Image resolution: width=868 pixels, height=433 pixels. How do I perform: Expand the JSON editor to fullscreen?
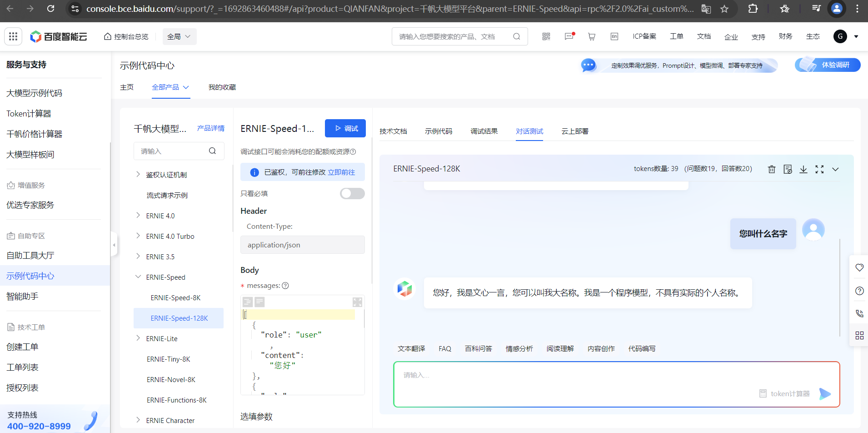pyautogui.click(x=358, y=302)
